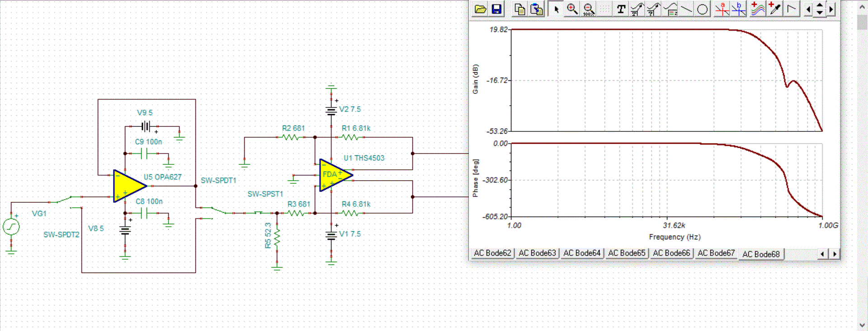Image resolution: width=868 pixels, height=331 pixels.
Task: Pick the circle drawing tool
Action: 703,9
